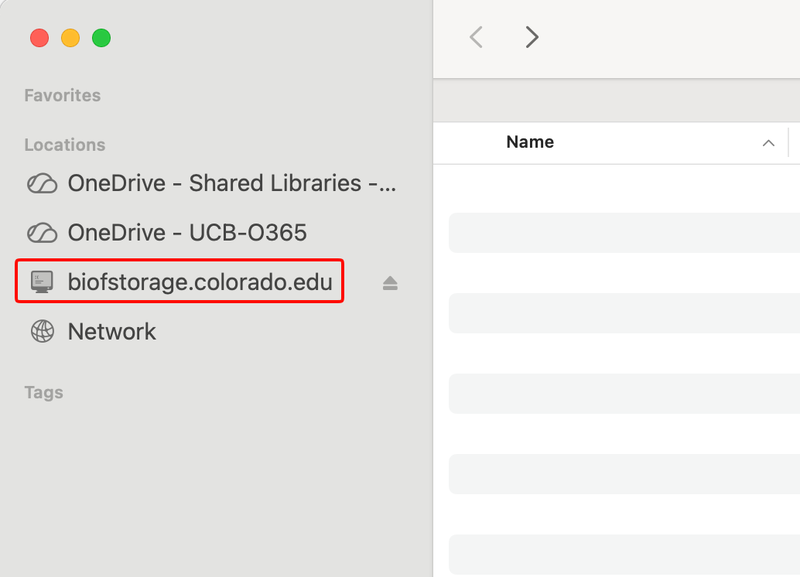Collapse the Locations sidebar section
Screen dimensions: 800x577
[x=65, y=145]
